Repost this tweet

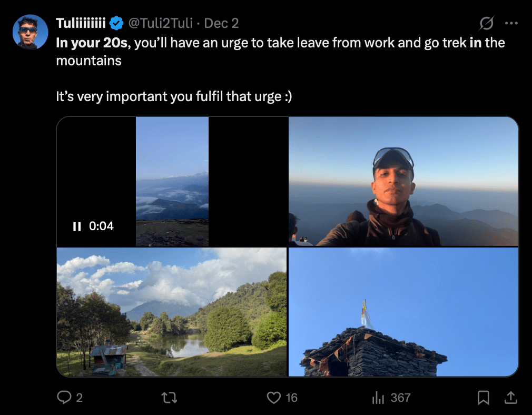(x=169, y=398)
